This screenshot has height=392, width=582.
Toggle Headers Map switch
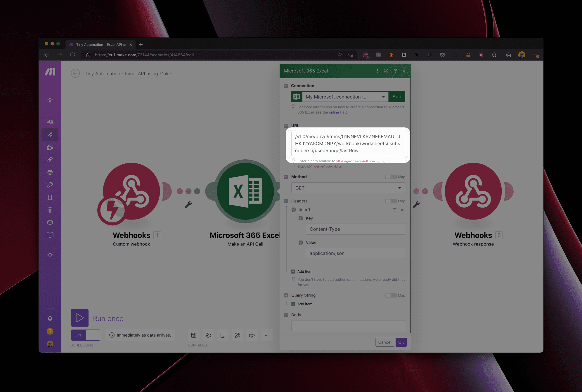point(391,201)
